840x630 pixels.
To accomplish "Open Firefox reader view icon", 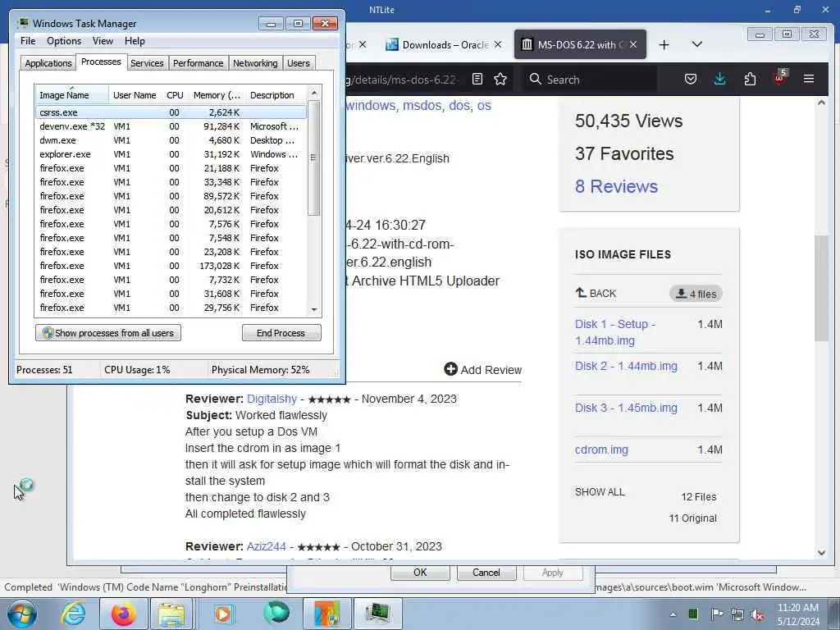I will 477,80.
